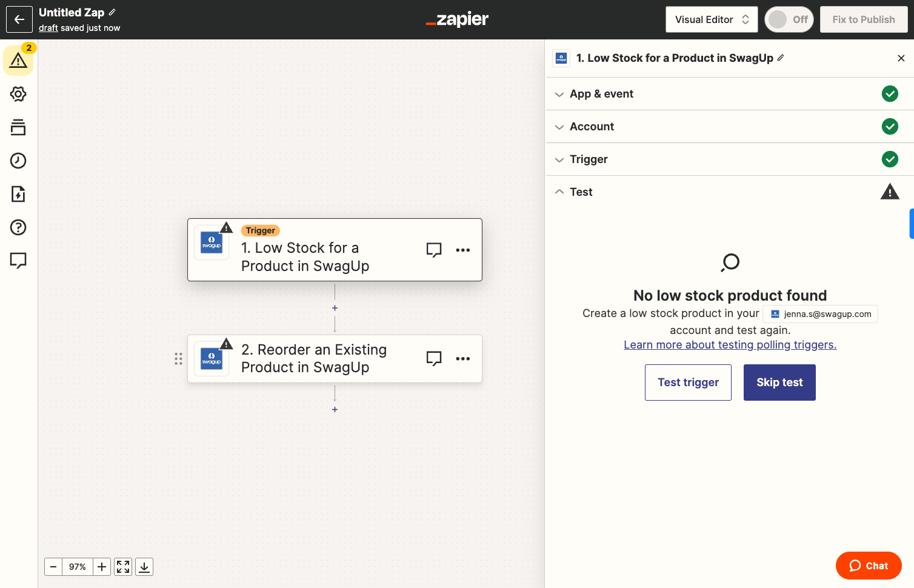Click the Test trigger button
Screen dimensions: 914x588
[688, 383]
